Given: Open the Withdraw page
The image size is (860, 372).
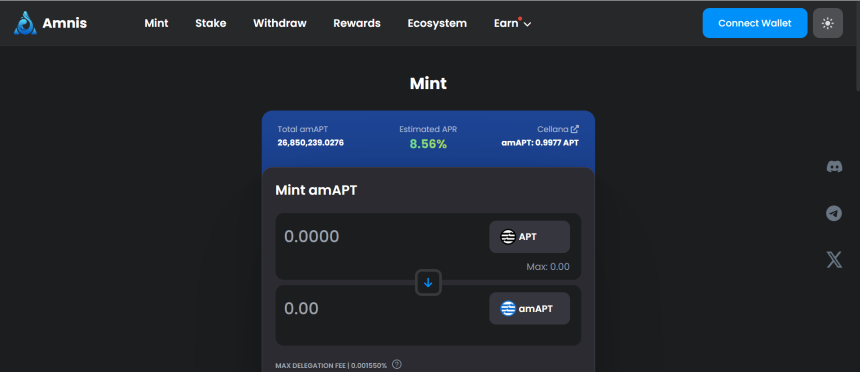Looking at the screenshot, I should (x=280, y=23).
